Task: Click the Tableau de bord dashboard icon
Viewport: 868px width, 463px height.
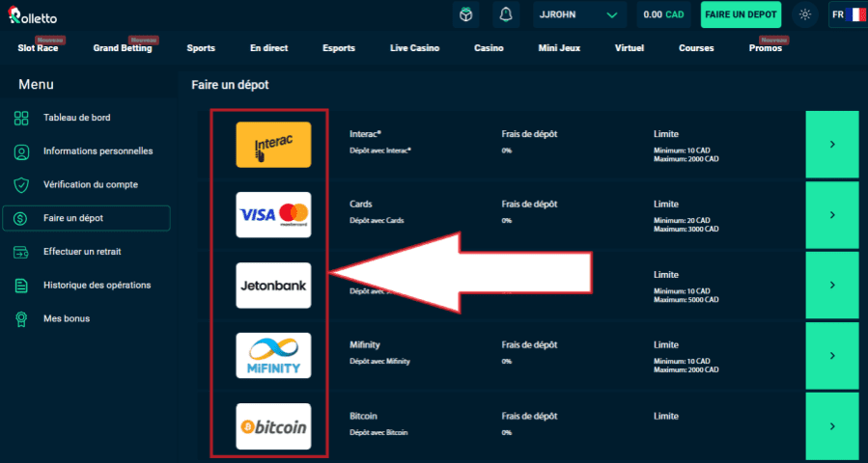Action: click(21, 118)
